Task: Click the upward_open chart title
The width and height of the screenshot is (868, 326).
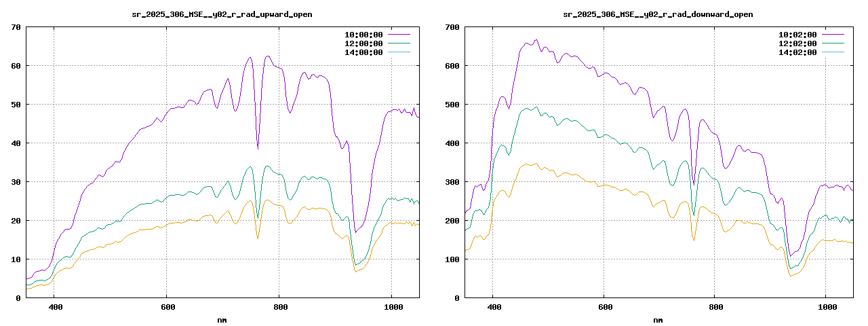Action: 222,14
